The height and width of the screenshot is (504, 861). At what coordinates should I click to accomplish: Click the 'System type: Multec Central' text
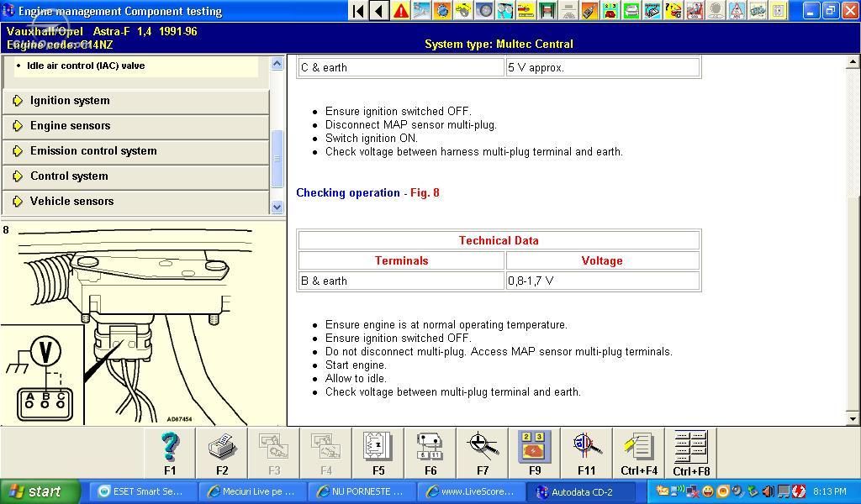[x=499, y=45]
